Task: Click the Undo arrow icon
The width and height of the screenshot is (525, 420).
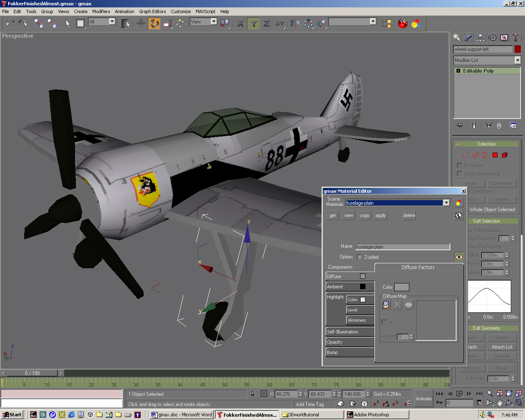Action: tap(10, 23)
